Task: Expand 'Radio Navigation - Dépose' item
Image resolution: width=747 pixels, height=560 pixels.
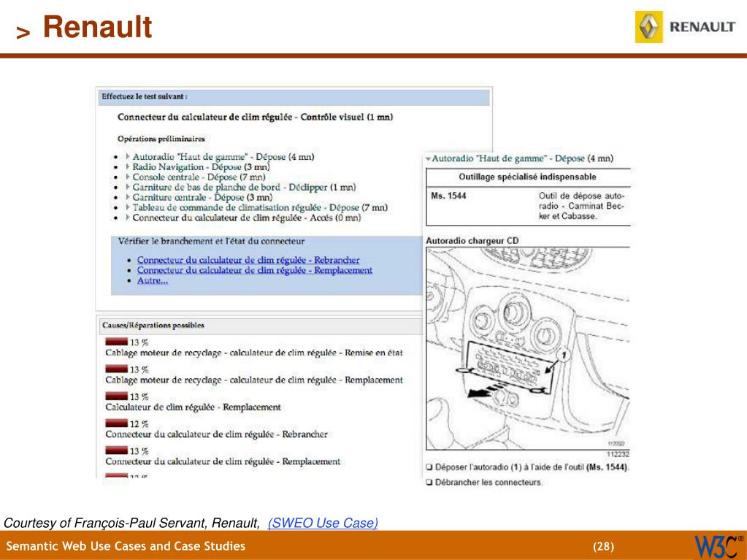Action: coord(128,167)
